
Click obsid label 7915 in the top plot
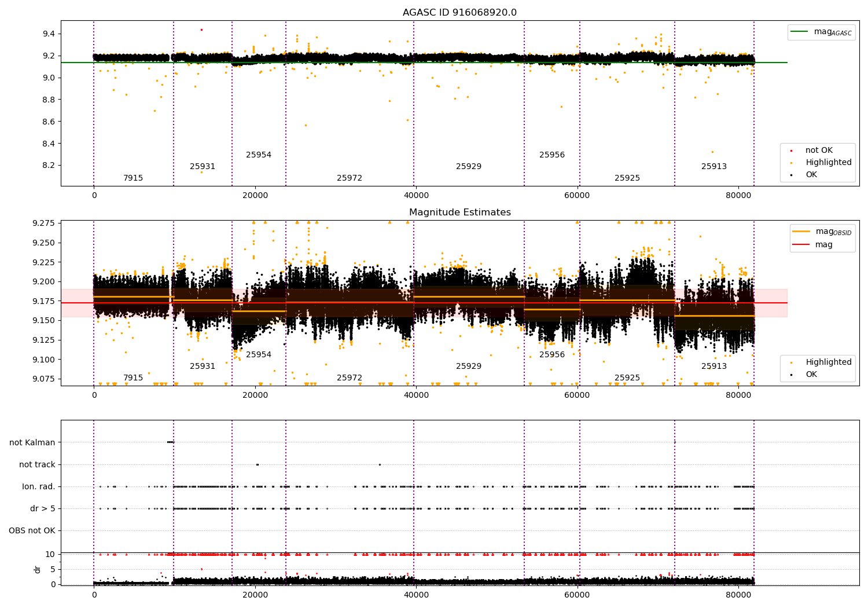coord(133,178)
